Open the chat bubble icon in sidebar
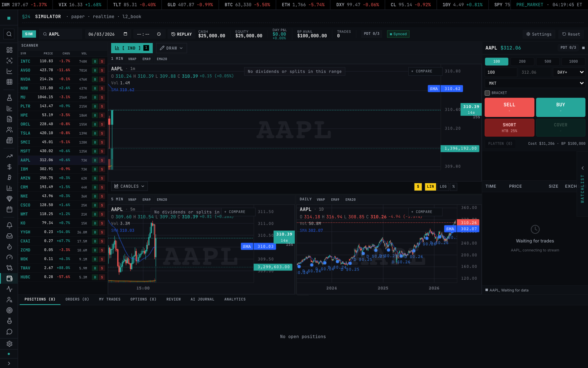Image resolution: width=588 pixels, height=368 pixels. coord(9,332)
